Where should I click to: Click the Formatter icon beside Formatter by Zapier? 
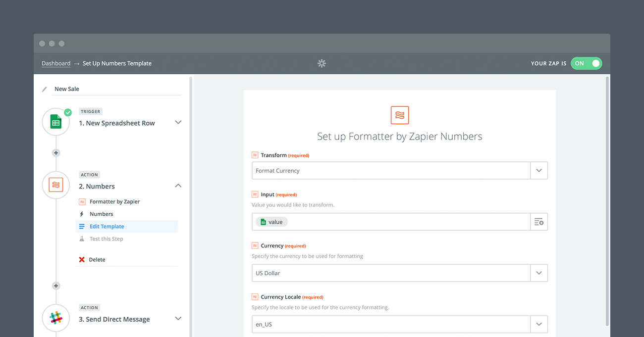click(x=82, y=202)
